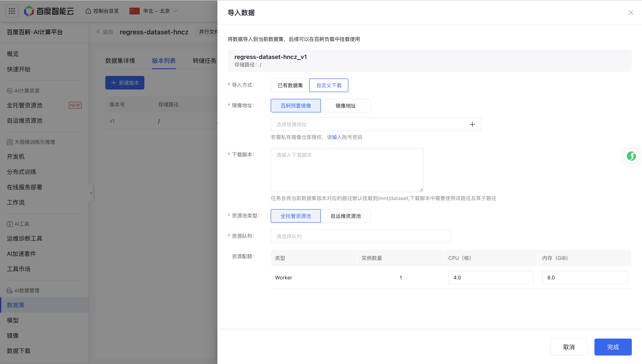Click the AI计算资源 section icon
Image resolution: width=642 pixels, height=364 pixels.
tap(10, 91)
